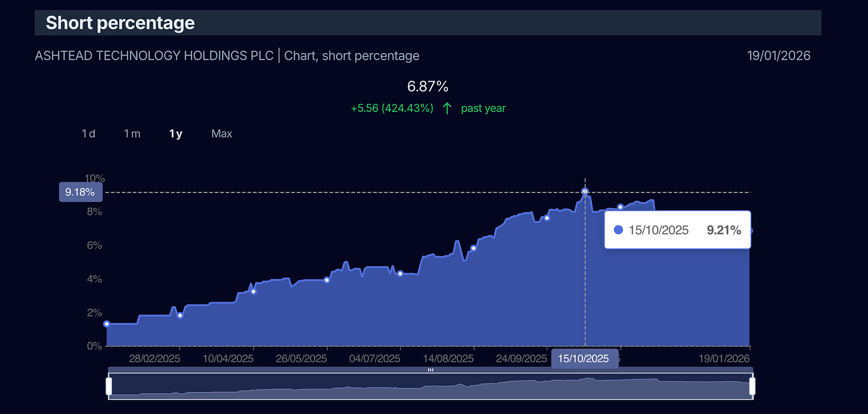Click the 6.87% current short percentage
868x414 pixels.
(427, 86)
